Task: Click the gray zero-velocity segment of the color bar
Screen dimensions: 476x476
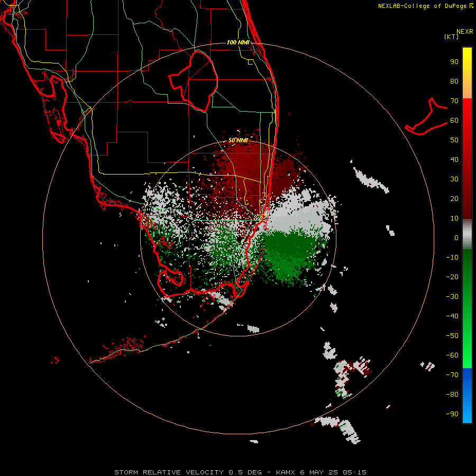Action: (467, 234)
